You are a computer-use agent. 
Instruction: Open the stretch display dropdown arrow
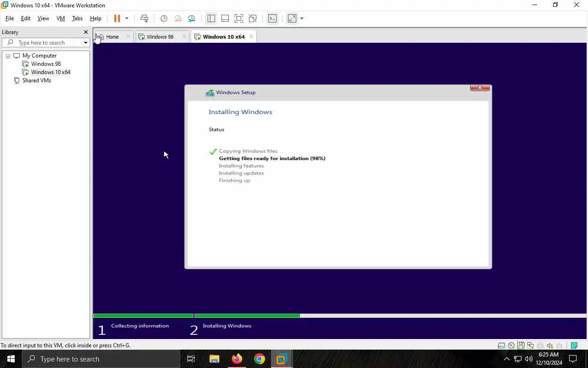[x=302, y=18]
